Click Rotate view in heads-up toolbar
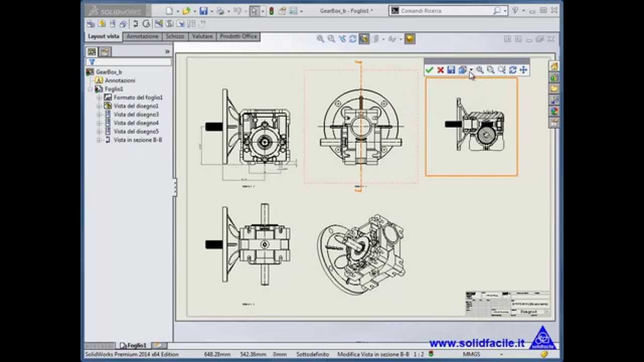Viewport: 644px width, 362px height. [353, 39]
